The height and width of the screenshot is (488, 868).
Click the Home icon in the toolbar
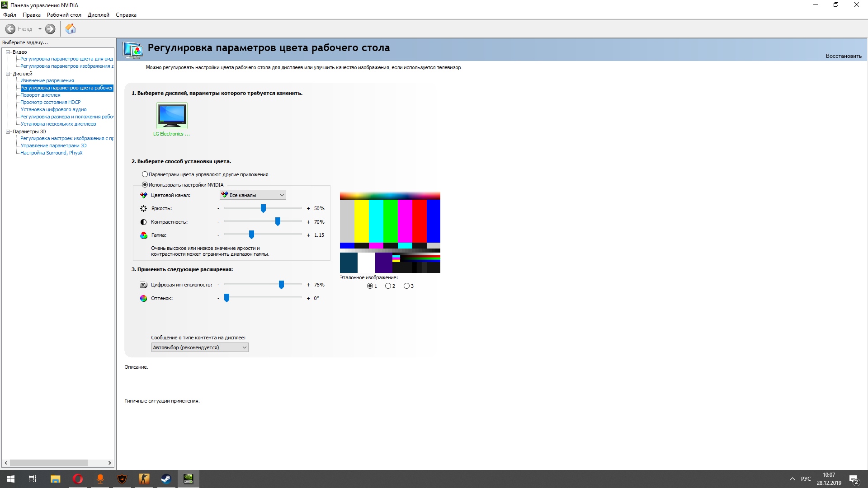pyautogui.click(x=71, y=29)
